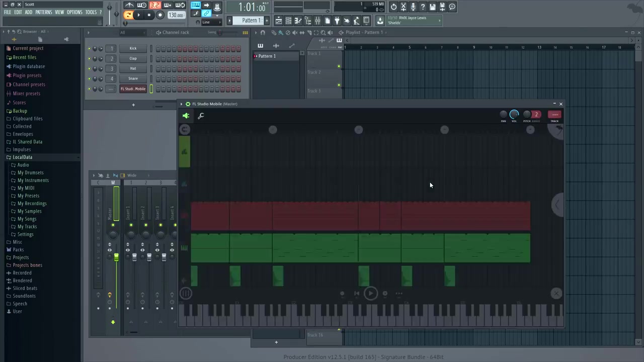Screen dimensions: 644x362
Task: Adjust FL Studio Mobile VOL knob
Action: (514, 114)
